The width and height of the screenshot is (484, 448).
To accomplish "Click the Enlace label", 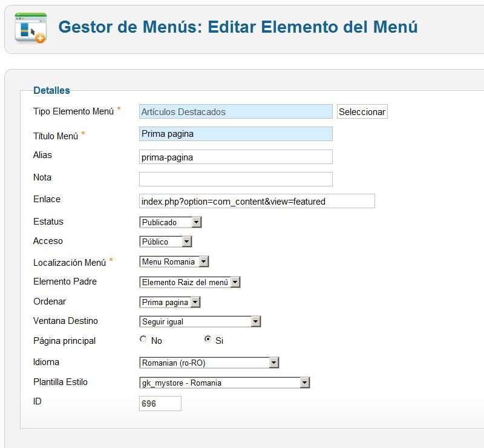I will pos(47,199).
